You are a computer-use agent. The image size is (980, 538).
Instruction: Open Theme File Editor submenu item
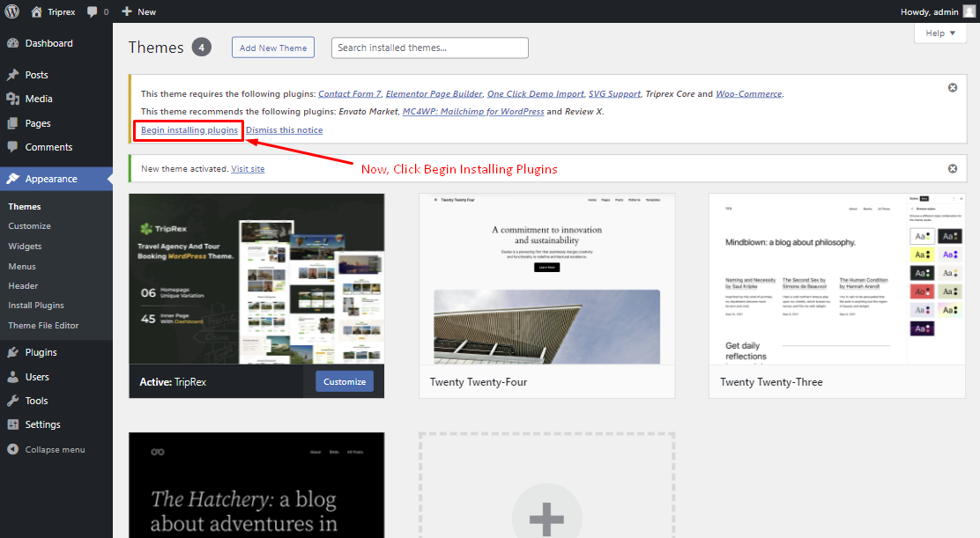point(43,325)
